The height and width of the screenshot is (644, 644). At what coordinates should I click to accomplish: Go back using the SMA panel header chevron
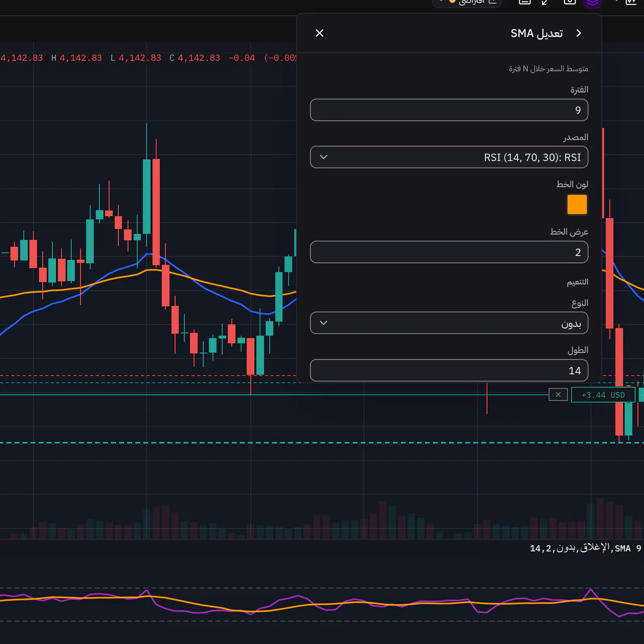pyautogui.click(x=579, y=33)
